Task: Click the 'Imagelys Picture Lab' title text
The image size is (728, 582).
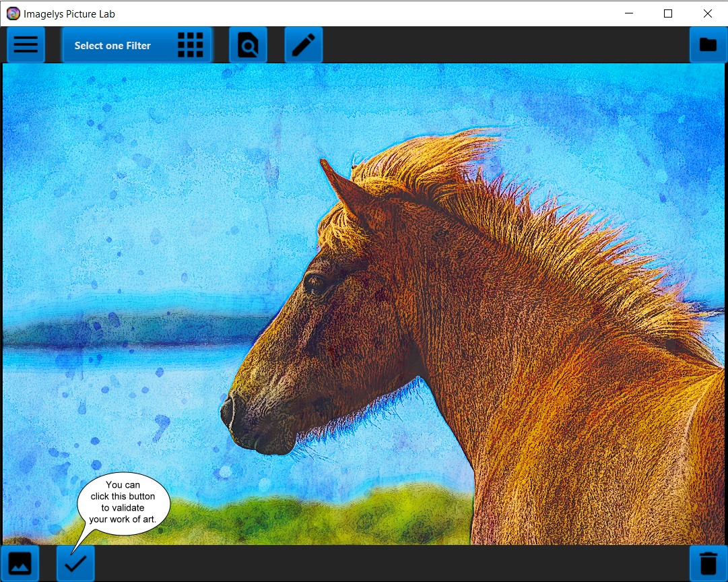Action: pos(69,13)
